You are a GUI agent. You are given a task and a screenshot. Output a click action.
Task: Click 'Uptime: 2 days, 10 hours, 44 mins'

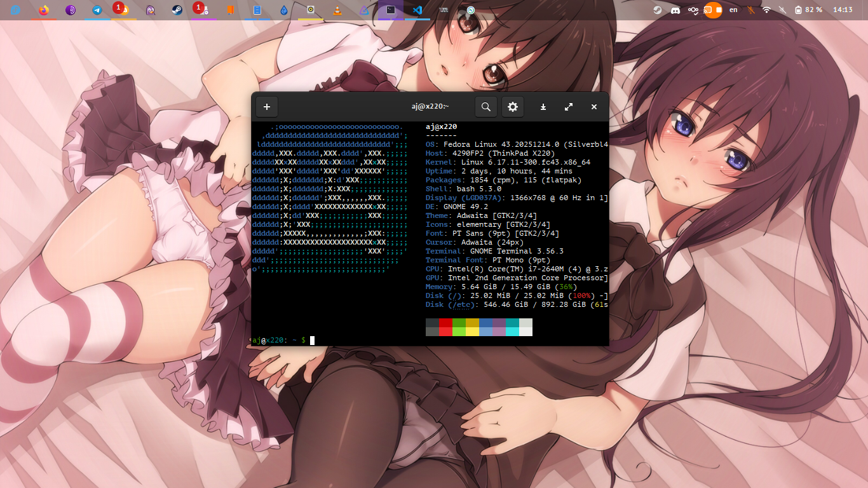coord(499,171)
